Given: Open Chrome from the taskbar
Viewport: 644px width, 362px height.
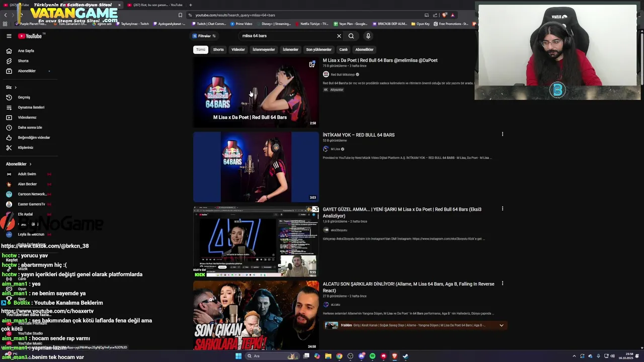Looking at the screenshot, I should (339, 356).
